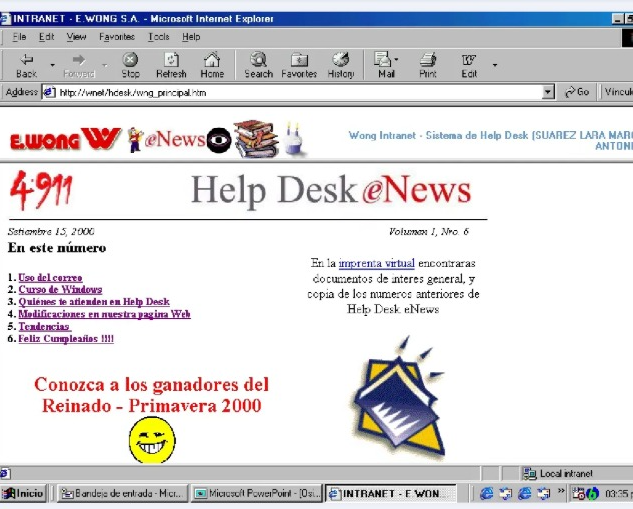Expand the Edit button dropdown arrow
Image resolution: width=633 pixels, height=509 pixels.
click(x=495, y=65)
